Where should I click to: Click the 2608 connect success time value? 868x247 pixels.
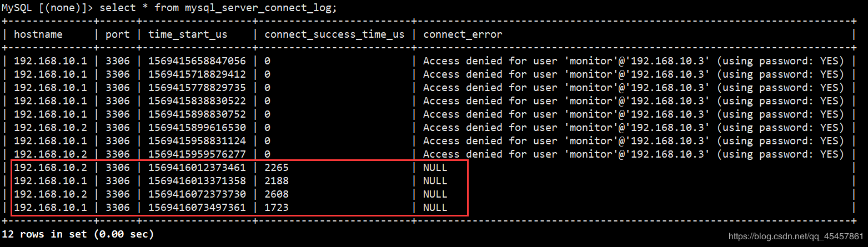(x=277, y=194)
